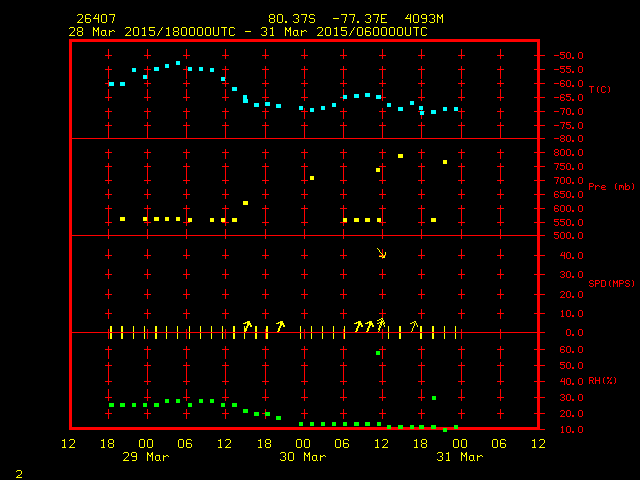640x480 pixels.
Task: Click the 50.0 humidity tick label
Action: coord(571,366)
